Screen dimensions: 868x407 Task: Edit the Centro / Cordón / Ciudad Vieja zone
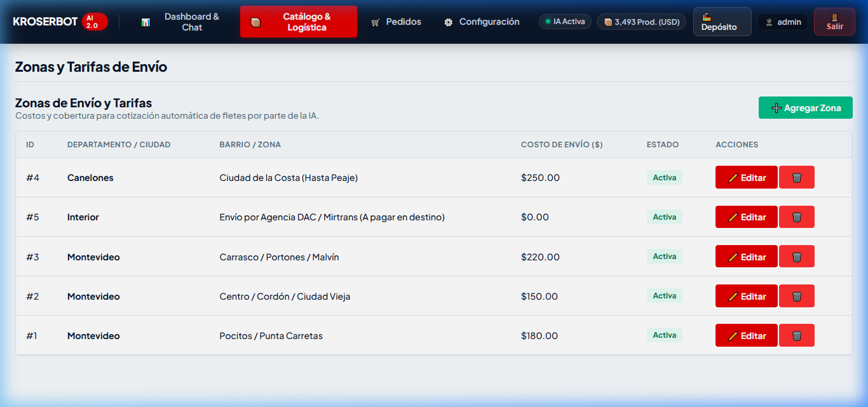click(x=747, y=296)
